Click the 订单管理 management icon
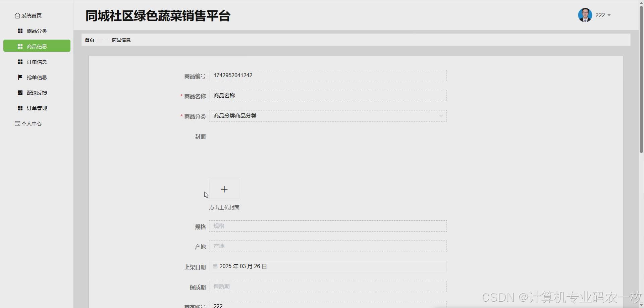The height and width of the screenshot is (308, 644). tap(20, 108)
